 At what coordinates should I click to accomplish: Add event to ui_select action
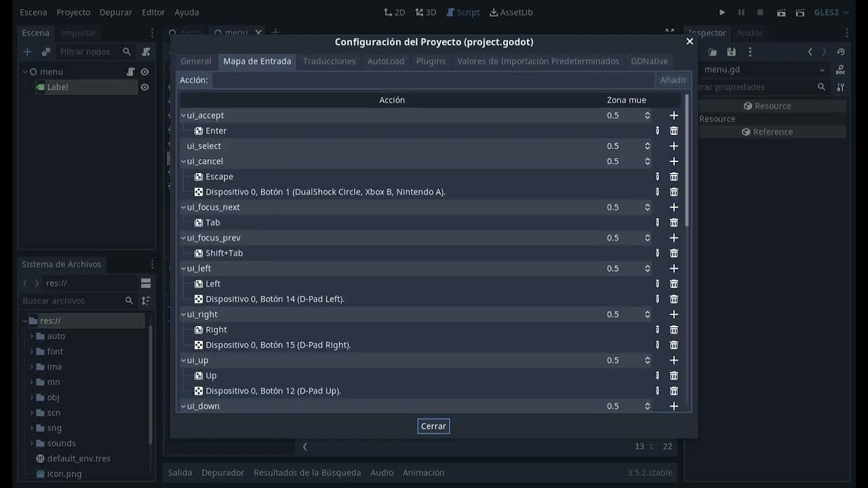pyautogui.click(x=673, y=146)
